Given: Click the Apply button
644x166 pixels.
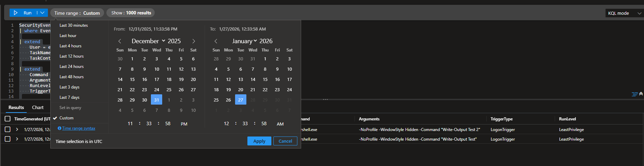Looking at the screenshot, I should pyautogui.click(x=259, y=141).
